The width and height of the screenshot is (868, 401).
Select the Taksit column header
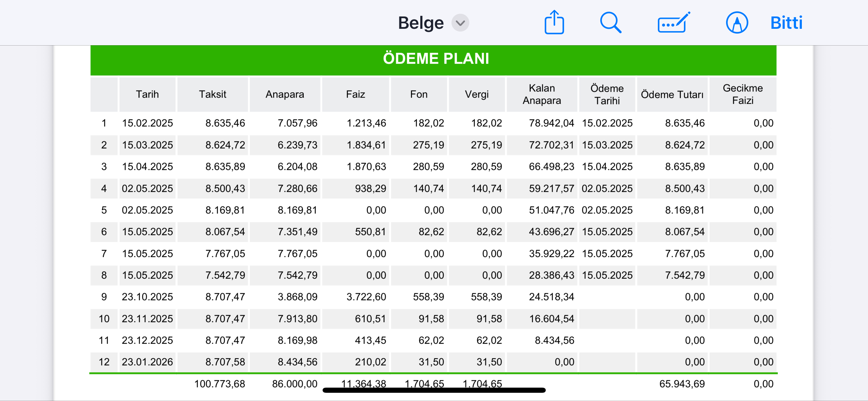click(x=213, y=94)
